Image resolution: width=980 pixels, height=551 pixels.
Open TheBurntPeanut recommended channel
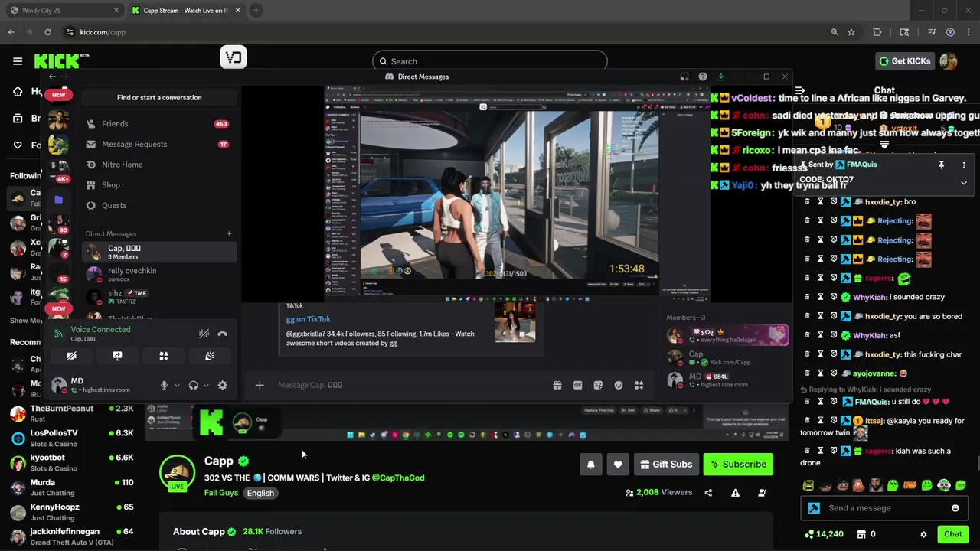tap(72, 413)
